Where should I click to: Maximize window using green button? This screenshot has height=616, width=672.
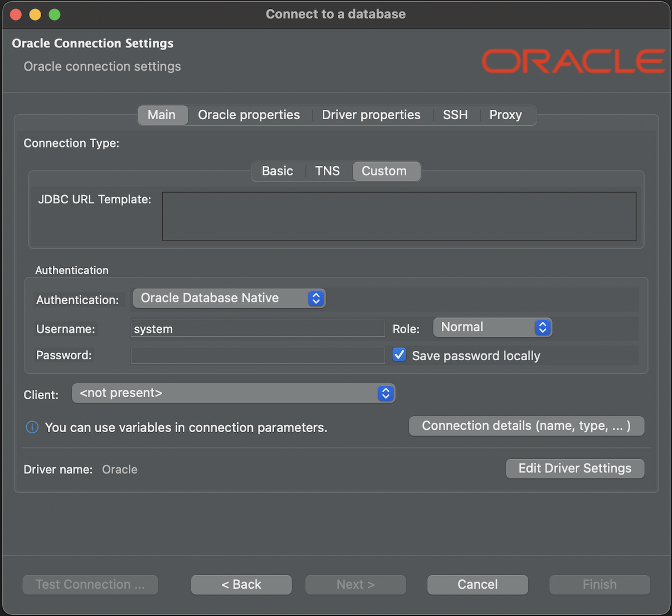coord(55,14)
